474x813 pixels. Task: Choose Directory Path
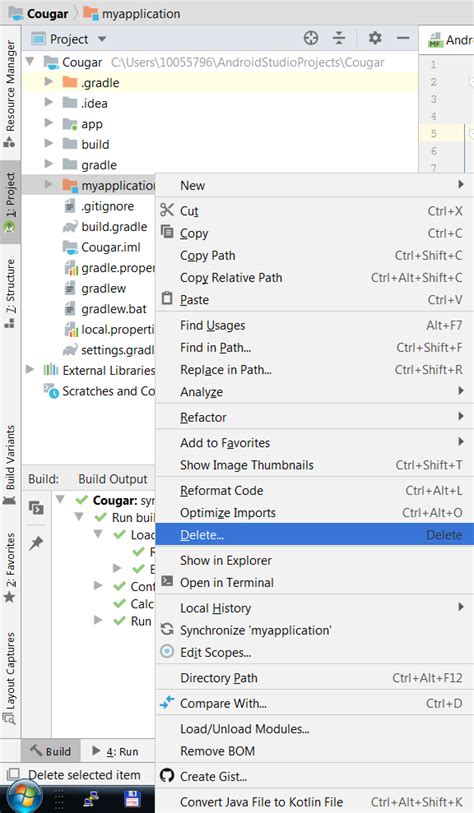[x=315, y=678]
